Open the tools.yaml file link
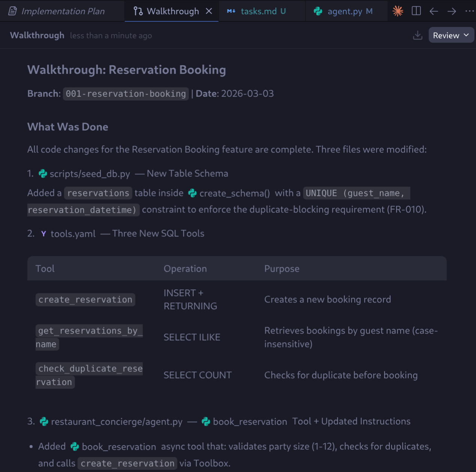476x472 pixels. click(73, 234)
